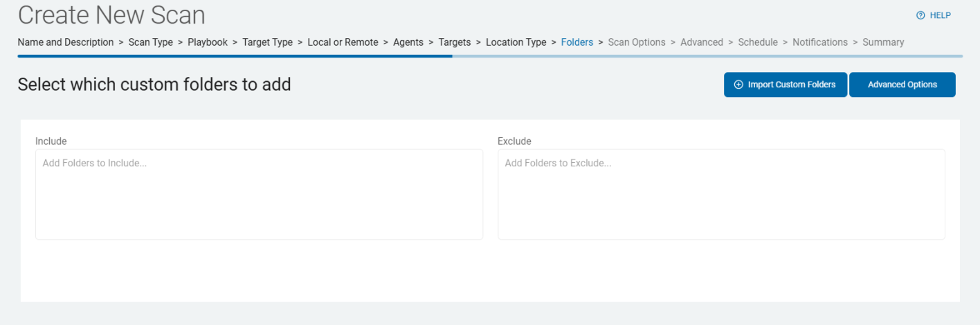Select the Location Type step
This screenshot has height=325, width=980.
click(x=516, y=42)
